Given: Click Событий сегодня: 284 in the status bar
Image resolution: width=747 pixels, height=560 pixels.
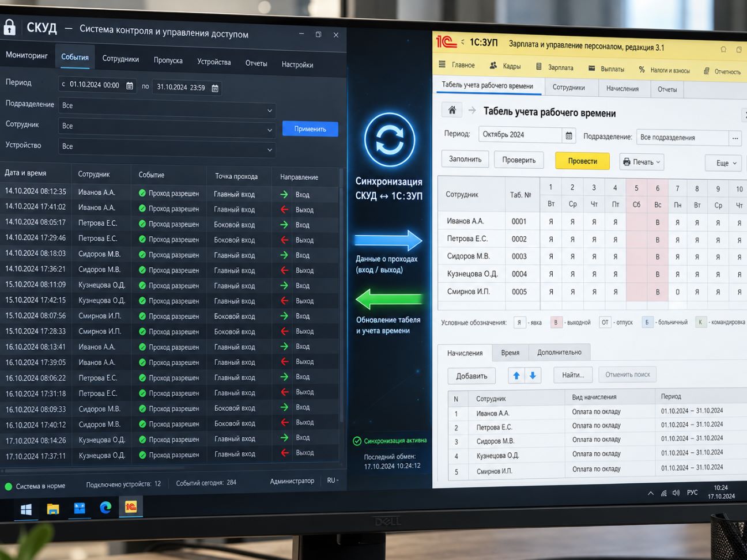Looking at the screenshot, I should [206, 483].
